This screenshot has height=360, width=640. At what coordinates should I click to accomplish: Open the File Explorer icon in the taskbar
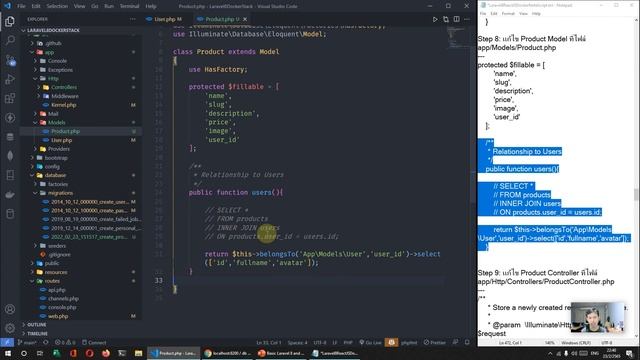tap(138, 353)
